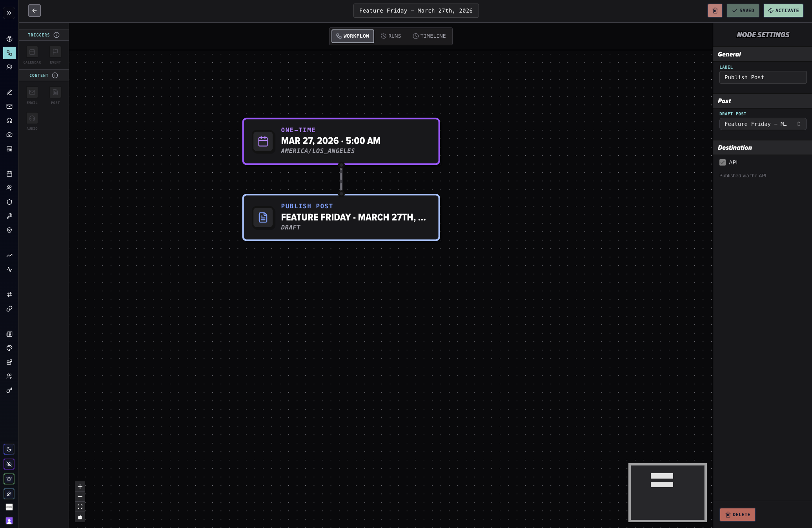
Task: Select the Event flag trigger icon
Action: [55, 52]
